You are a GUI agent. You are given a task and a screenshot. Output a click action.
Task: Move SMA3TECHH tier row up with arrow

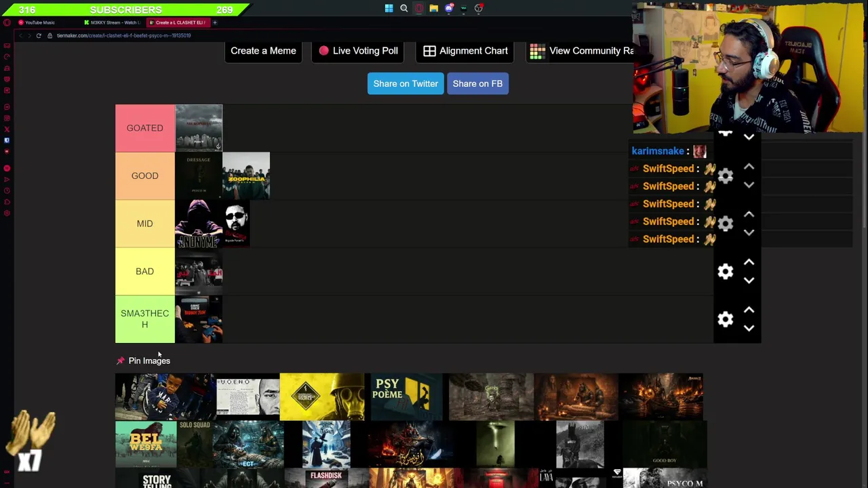tap(749, 310)
